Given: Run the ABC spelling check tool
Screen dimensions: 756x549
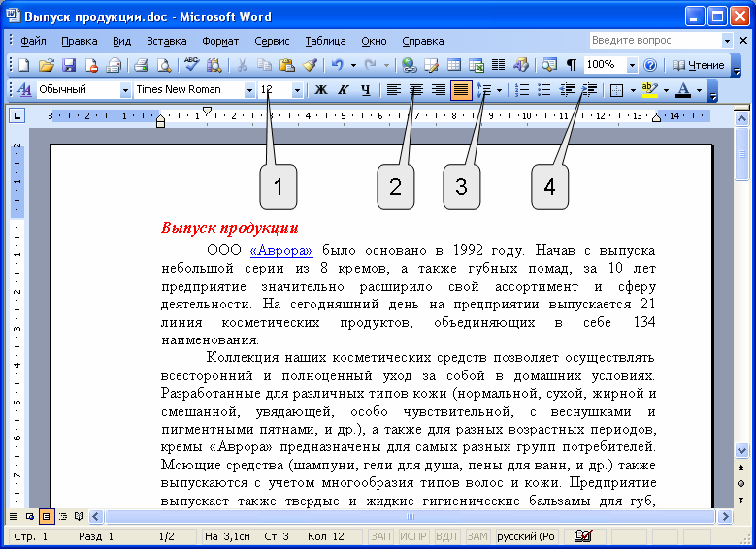Looking at the screenshot, I should [191, 65].
